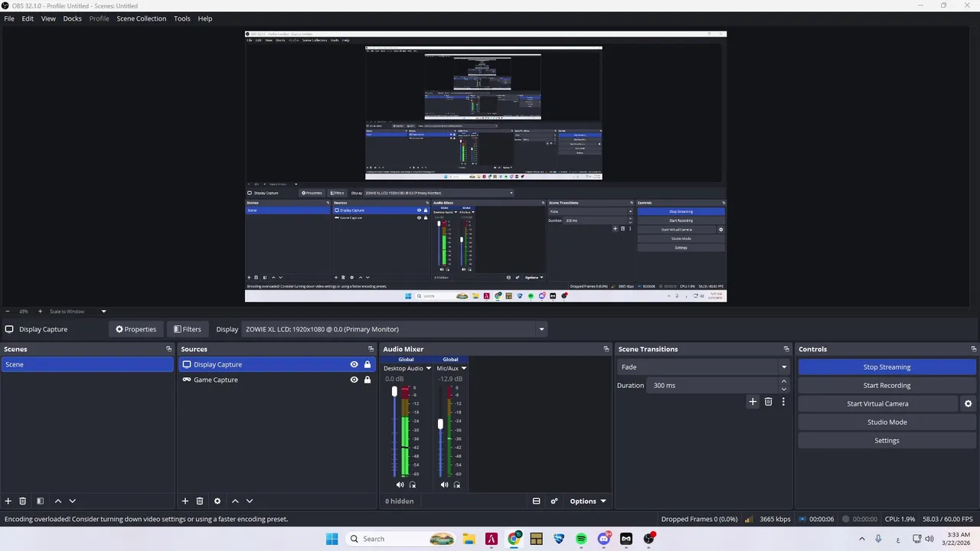This screenshot has height=551, width=980.
Task: Open virtual camera configuration gear
Action: coord(968,403)
